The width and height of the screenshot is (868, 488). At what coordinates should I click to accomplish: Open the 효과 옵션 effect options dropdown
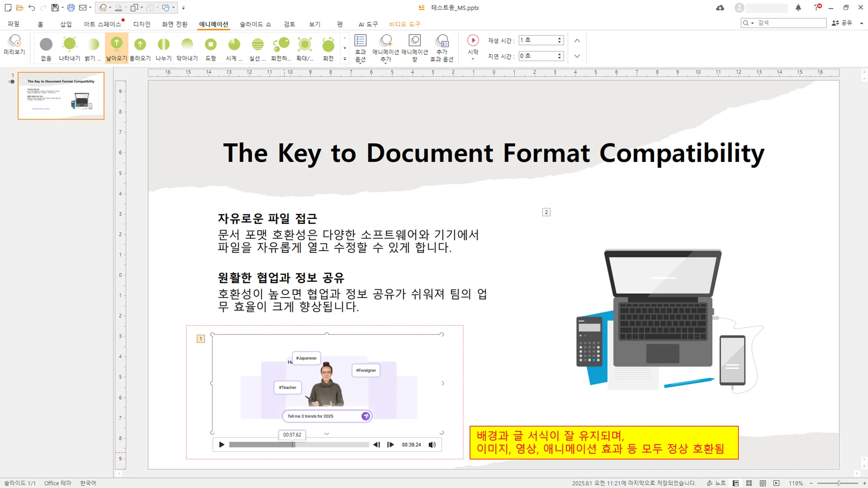pos(360,47)
